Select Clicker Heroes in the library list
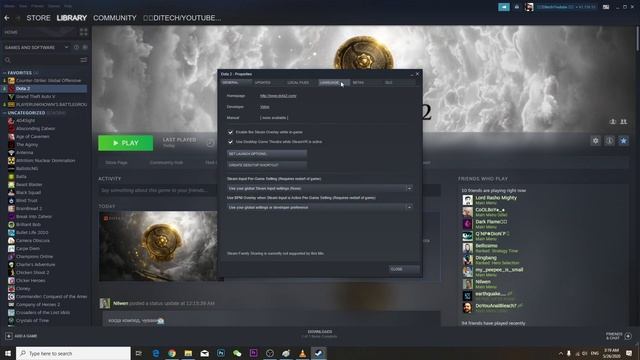Screen dimensions: 640x360 [x=31, y=280]
